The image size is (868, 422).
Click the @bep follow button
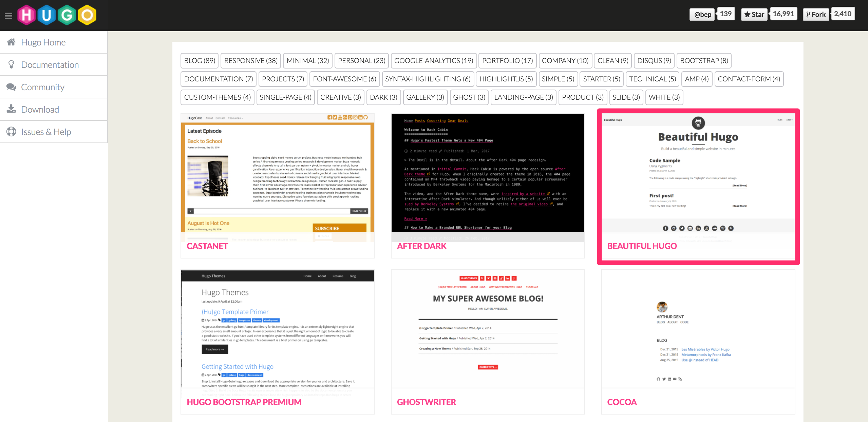[x=702, y=15]
